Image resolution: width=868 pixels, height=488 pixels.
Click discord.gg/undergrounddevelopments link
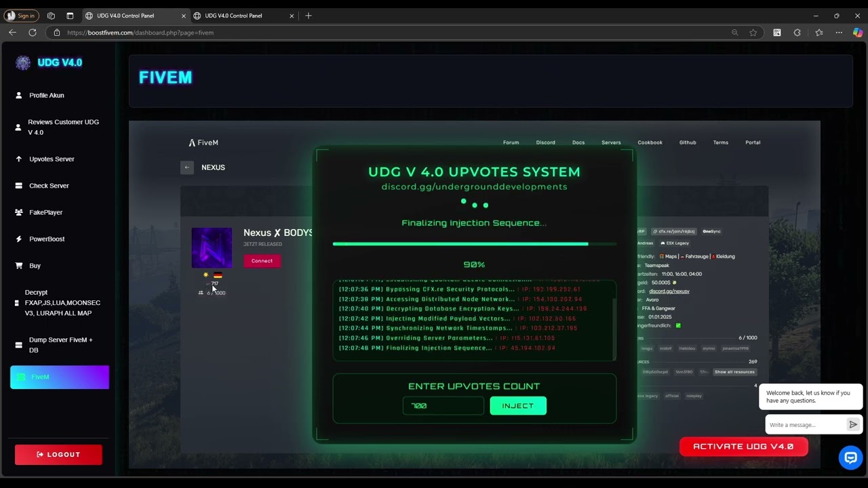coord(474,187)
